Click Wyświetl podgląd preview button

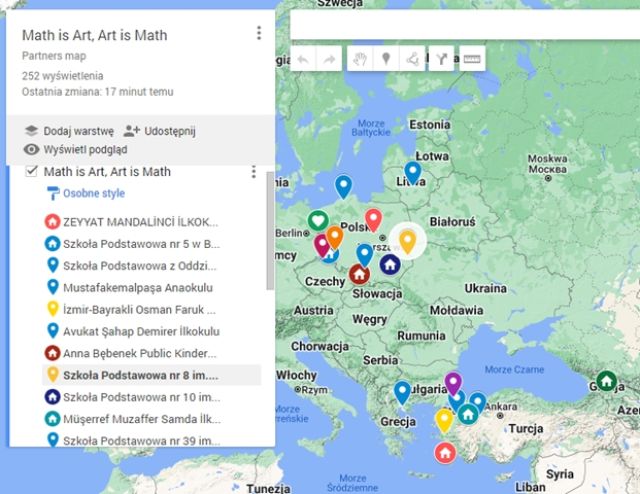click(76, 149)
